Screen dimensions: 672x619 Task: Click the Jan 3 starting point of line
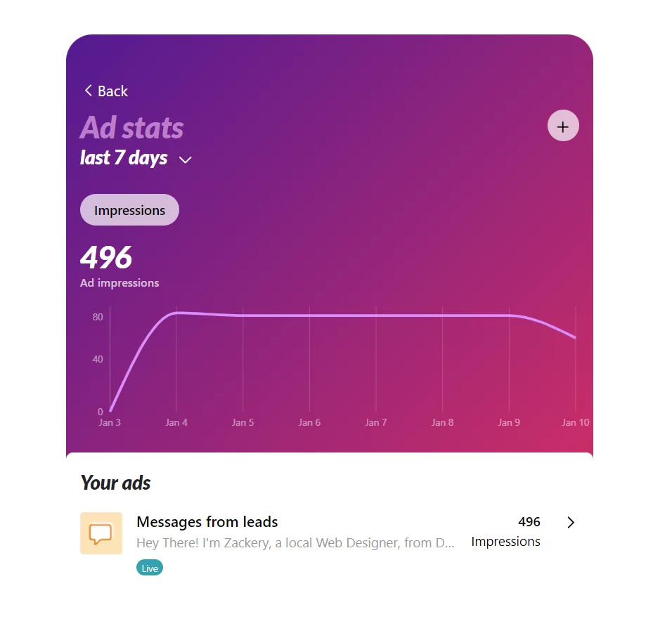coord(110,411)
